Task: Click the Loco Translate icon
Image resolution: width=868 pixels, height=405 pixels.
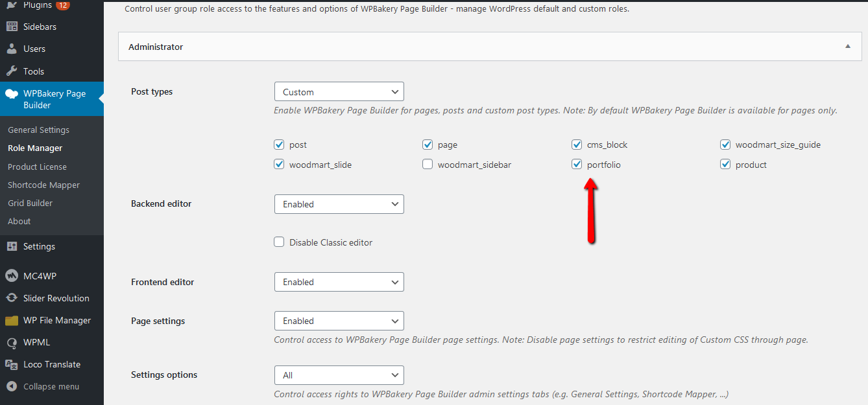Action: (12, 364)
